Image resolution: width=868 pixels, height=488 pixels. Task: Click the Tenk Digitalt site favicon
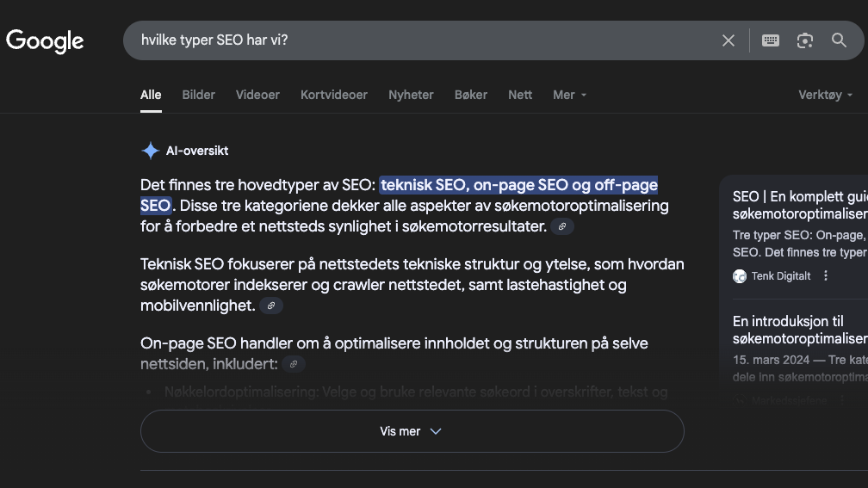tap(740, 275)
